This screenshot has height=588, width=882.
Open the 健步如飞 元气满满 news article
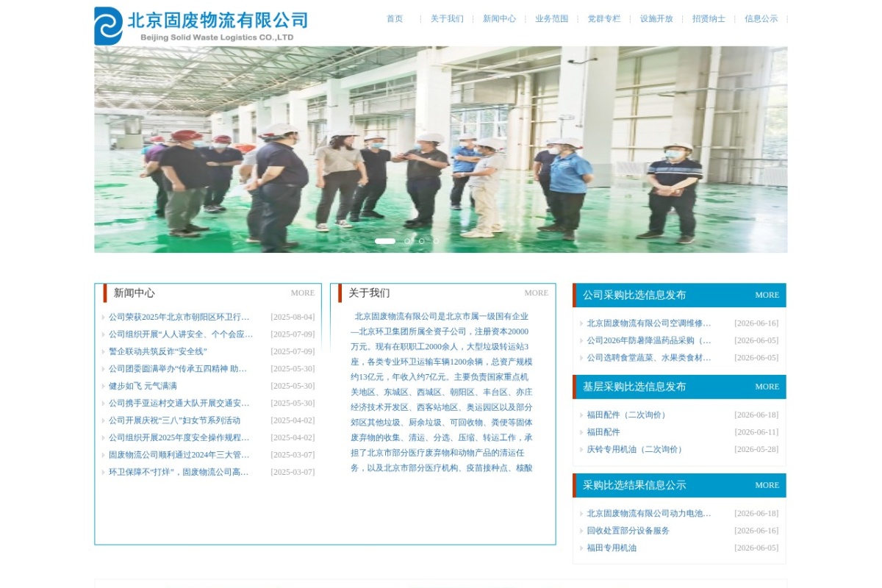[x=143, y=386]
